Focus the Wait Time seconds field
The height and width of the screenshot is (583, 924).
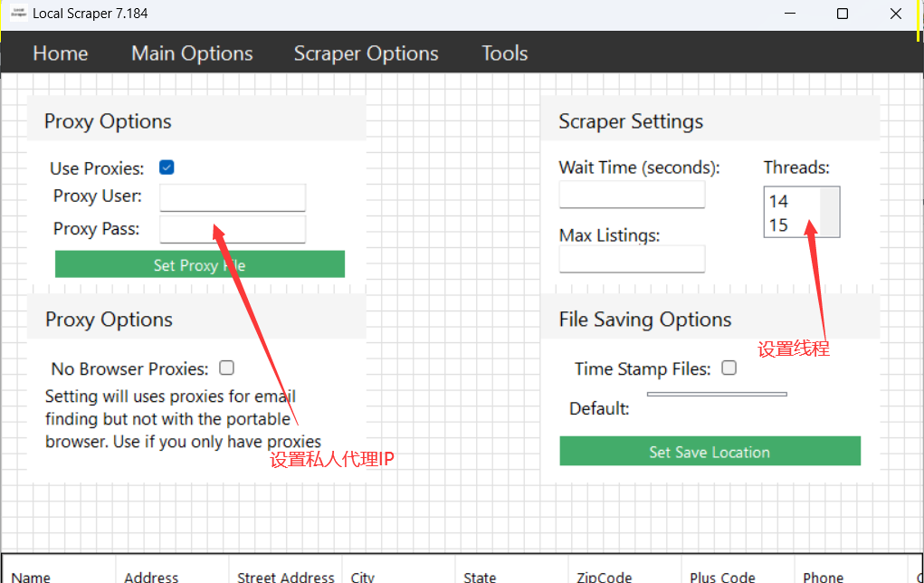point(632,195)
